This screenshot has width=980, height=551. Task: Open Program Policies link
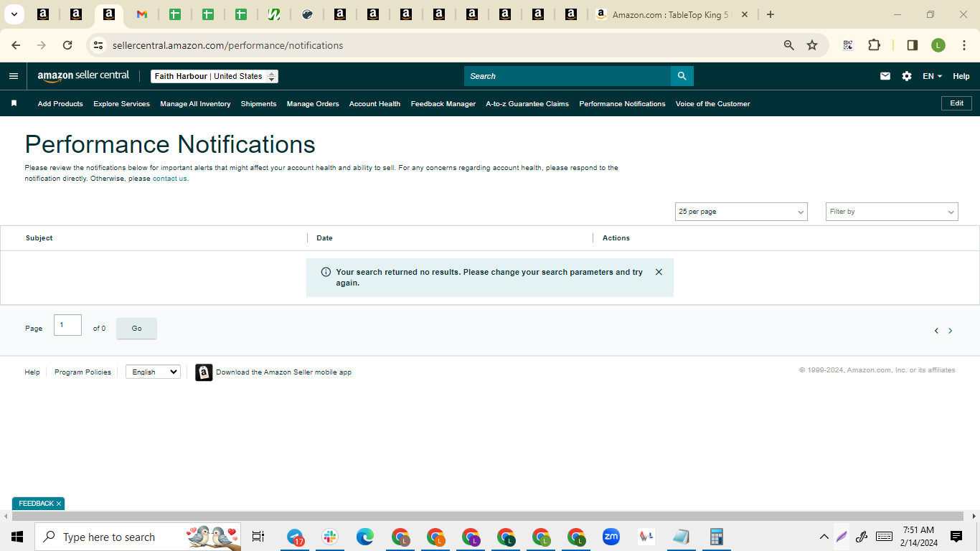[x=83, y=372]
